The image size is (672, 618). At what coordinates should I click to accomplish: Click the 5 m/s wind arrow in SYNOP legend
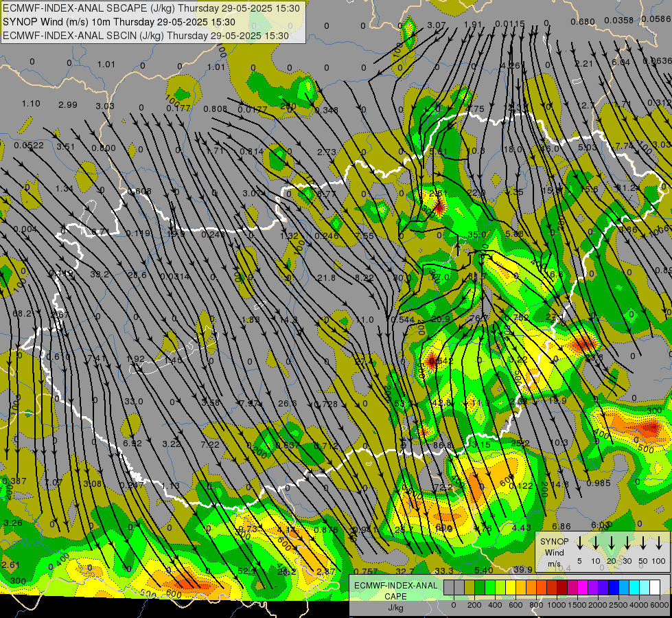pos(579,543)
